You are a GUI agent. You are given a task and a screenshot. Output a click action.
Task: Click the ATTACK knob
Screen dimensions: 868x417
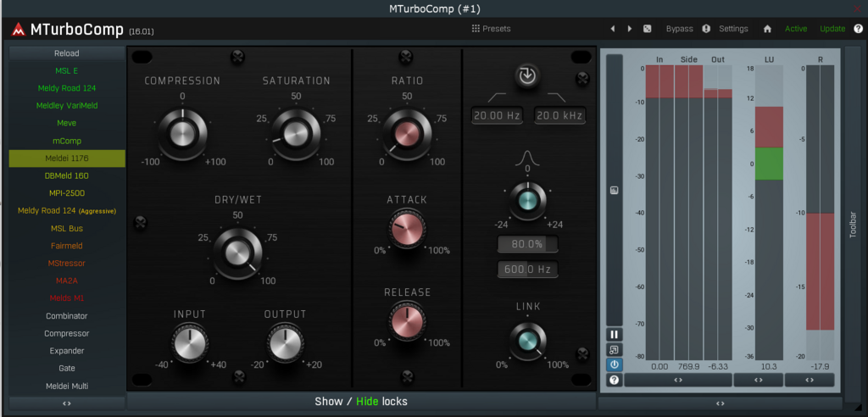click(408, 229)
